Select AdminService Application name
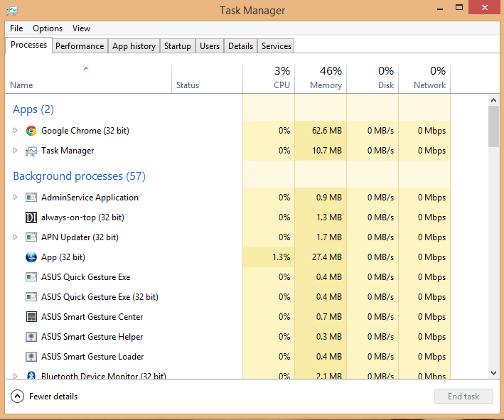The height and width of the screenshot is (420, 504). tap(90, 198)
